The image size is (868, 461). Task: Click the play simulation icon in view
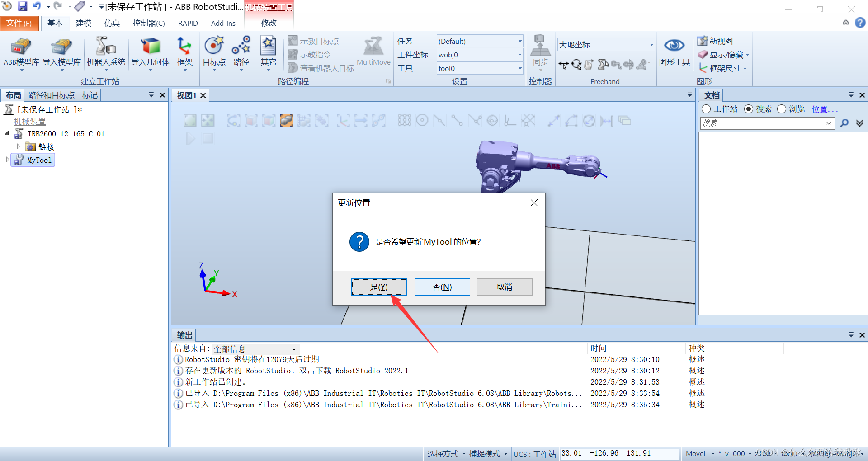point(190,139)
